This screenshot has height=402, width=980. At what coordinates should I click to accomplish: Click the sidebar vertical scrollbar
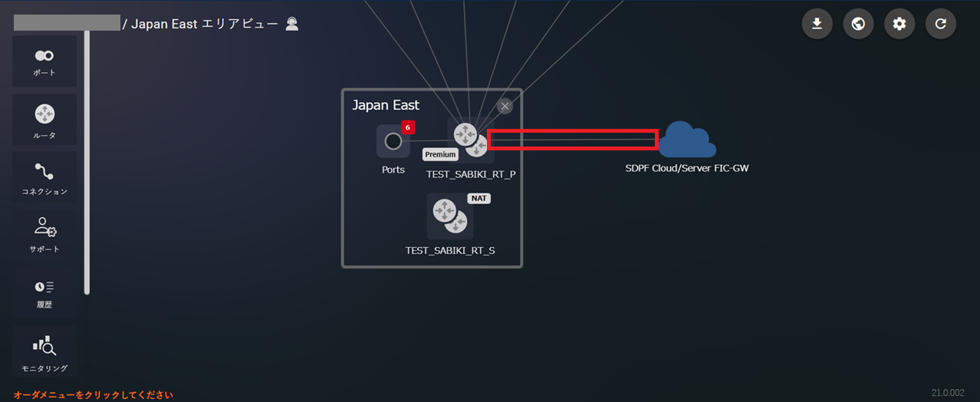87,163
